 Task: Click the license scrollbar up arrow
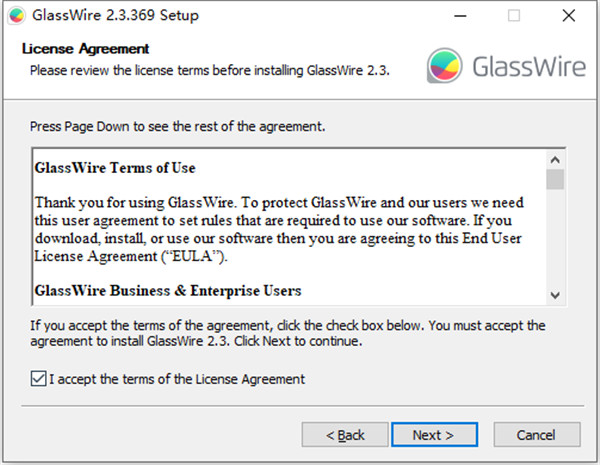point(555,160)
